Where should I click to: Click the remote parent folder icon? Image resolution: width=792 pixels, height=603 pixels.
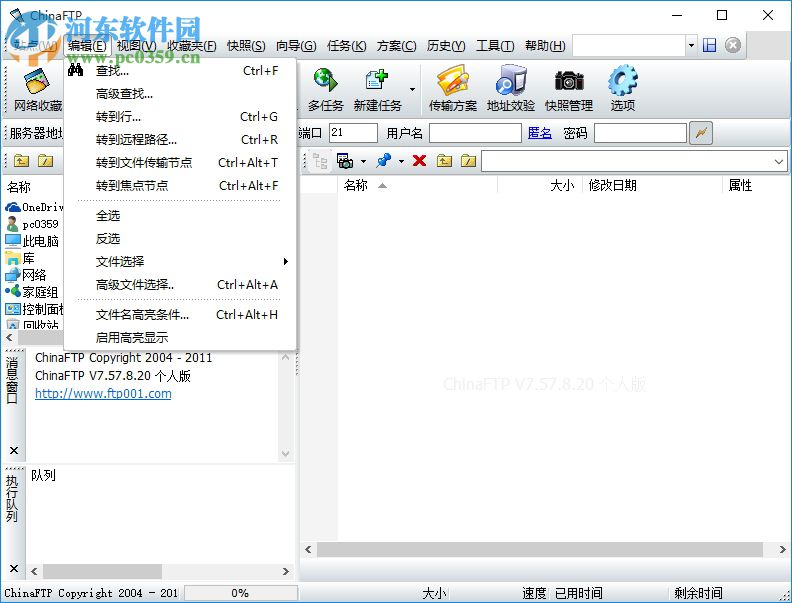[x=444, y=161]
